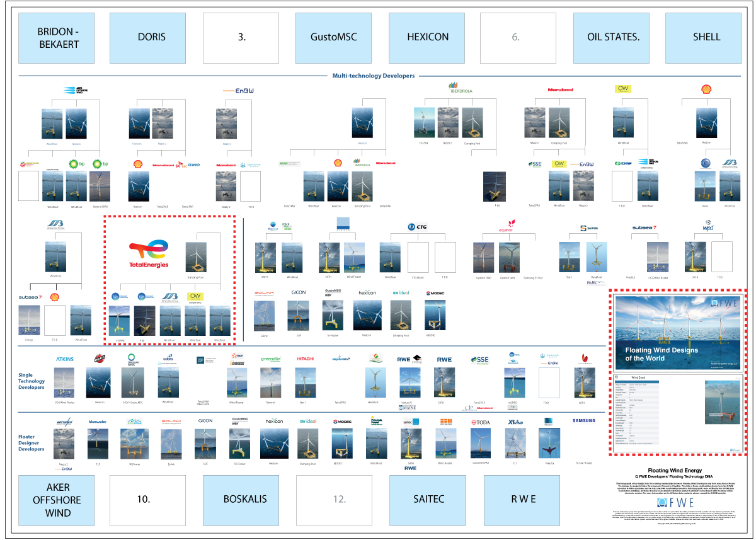Image resolution: width=756 pixels, height=540 pixels.
Task: Click the empty box numbered 3.
Action: pyautogui.click(x=241, y=37)
